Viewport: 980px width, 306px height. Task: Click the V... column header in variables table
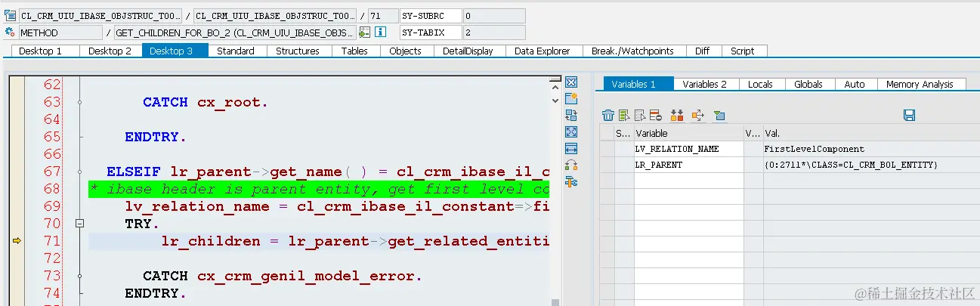pos(753,133)
